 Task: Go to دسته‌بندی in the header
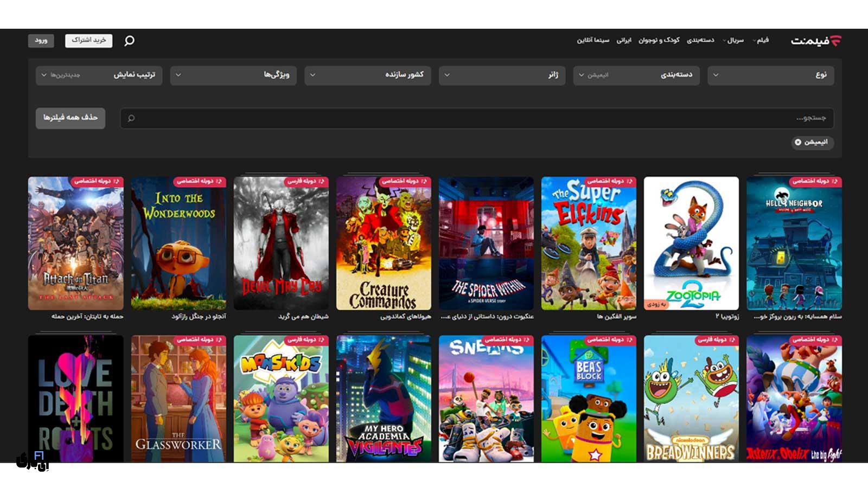pos(700,40)
